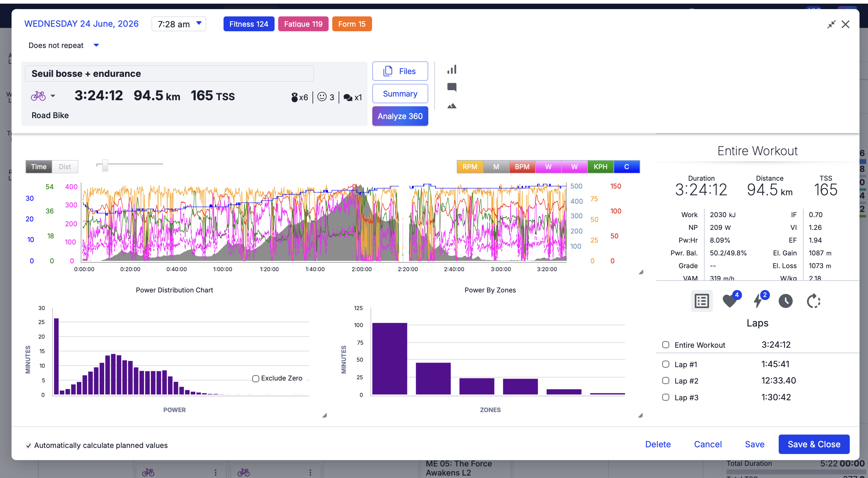Click the date WEDNESDAY 24 June, 2026
The height and width of the screenshot is (478, 868).
pyautogui.click(x=81, y=24)
